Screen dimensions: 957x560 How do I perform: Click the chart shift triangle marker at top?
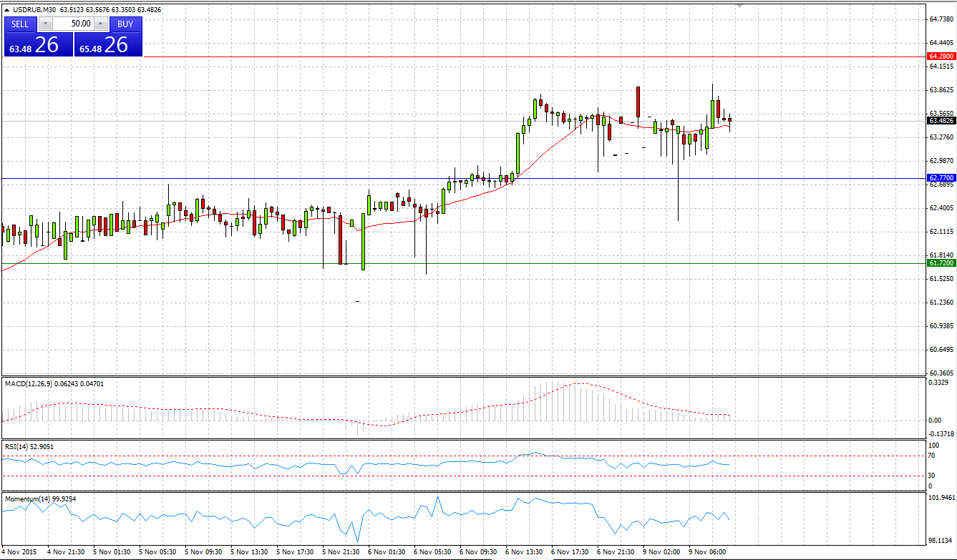(739, 6)
